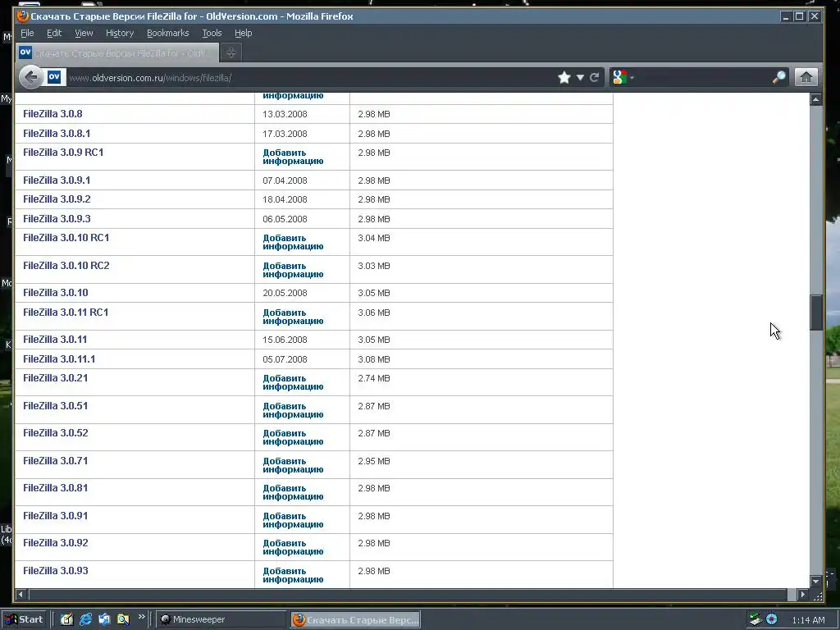Open the FileZilla 3.0.10 RC1 link
This screenshot has height=630, width=840.
(x=66, y=237)
